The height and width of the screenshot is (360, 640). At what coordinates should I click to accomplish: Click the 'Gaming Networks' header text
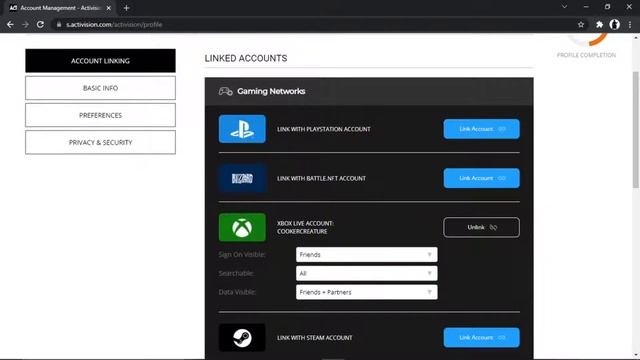point(271,91)
